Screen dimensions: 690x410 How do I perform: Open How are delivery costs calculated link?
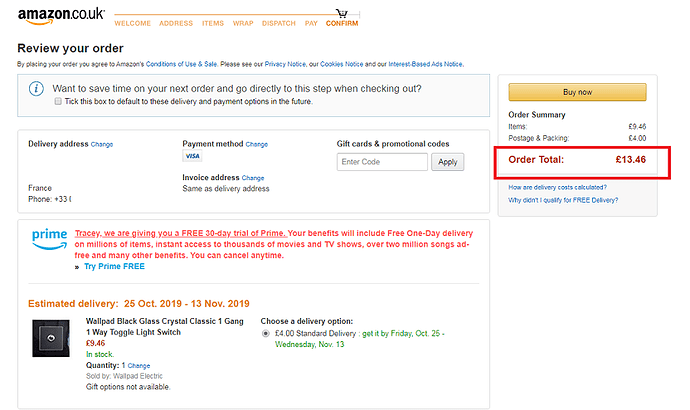pos(558,187)
